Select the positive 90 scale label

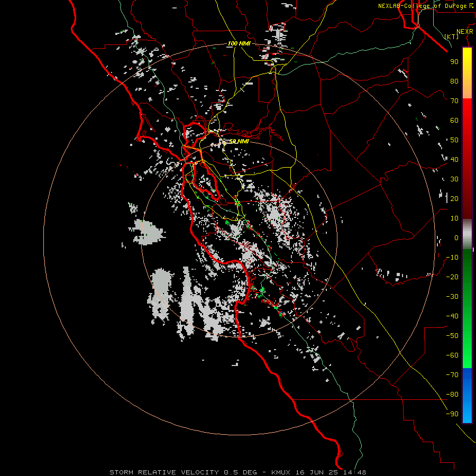(x=454, y=62)
